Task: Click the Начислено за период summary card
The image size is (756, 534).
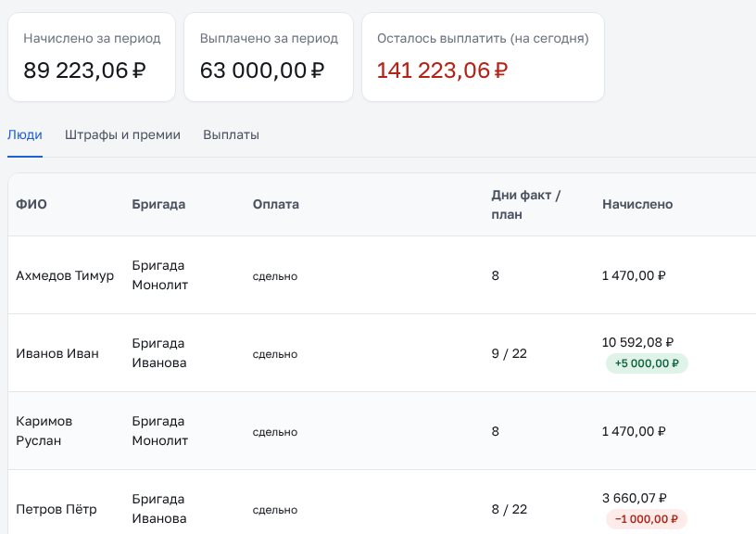Action: [x=92, y=57]
